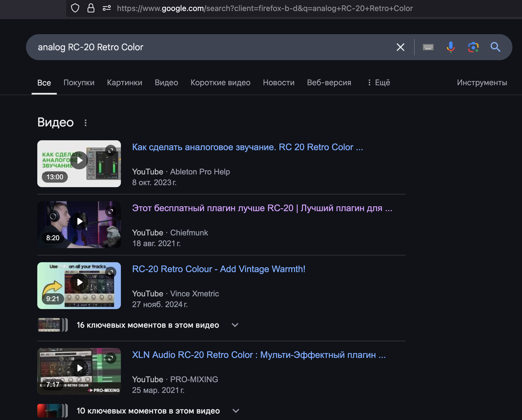Click the 25 мар. 2021 г. date text

[x=158, y=390]
